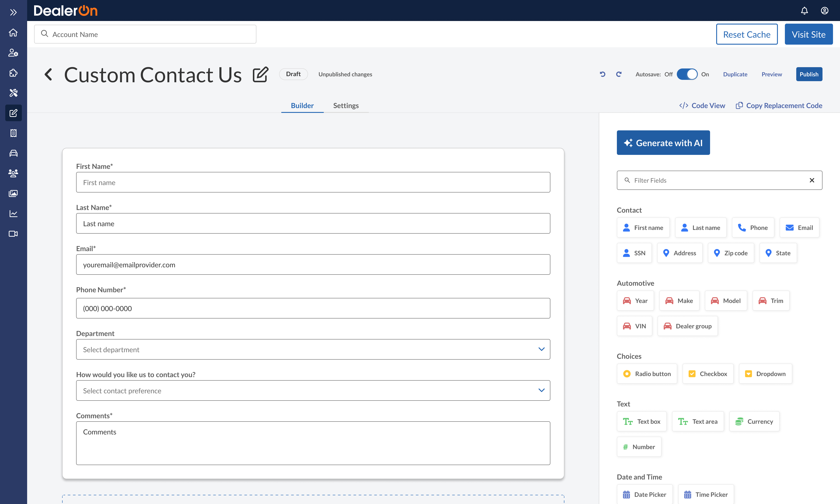Open the people group sidebar icon
Viewport: 840px width, 504px height.
point(13,173)
